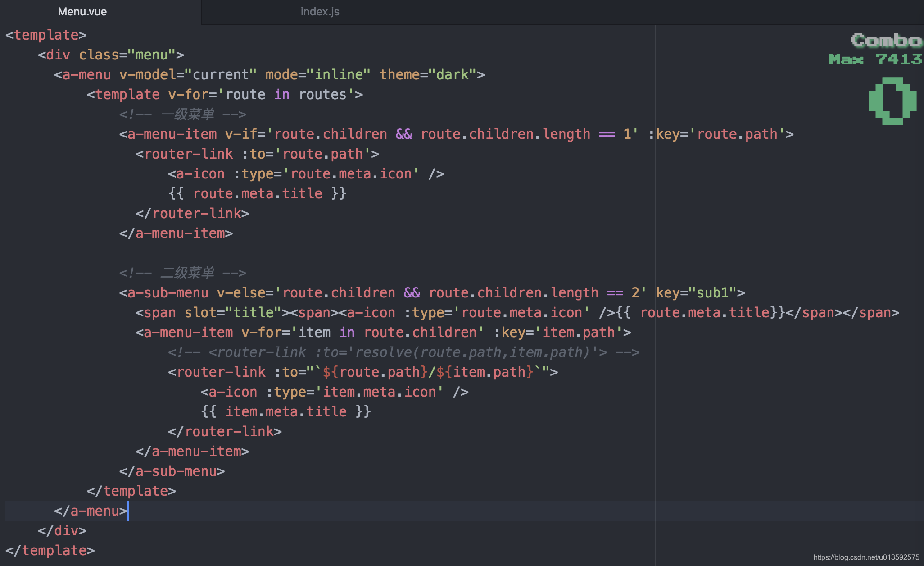Click the closing a-menu tag on highlighted line
Viewport: 924px width, 566px height.
click(91, 511)
